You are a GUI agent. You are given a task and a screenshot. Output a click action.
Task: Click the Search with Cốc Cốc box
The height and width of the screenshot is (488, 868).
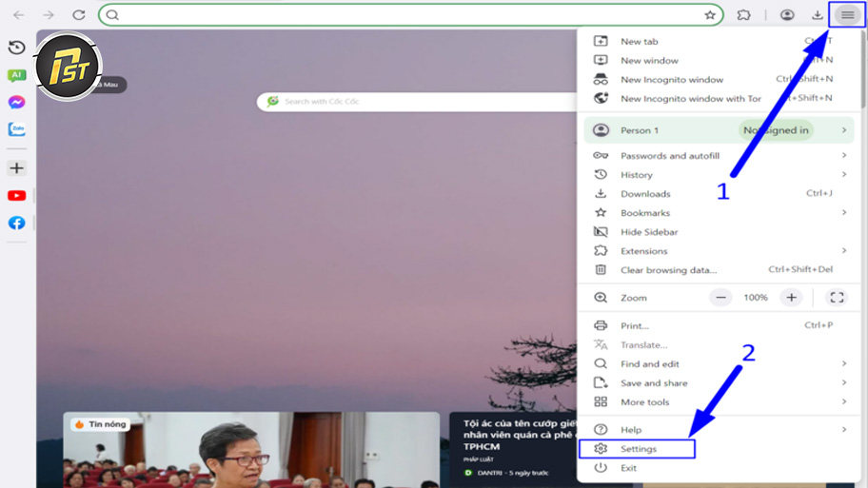coord(417,101)
